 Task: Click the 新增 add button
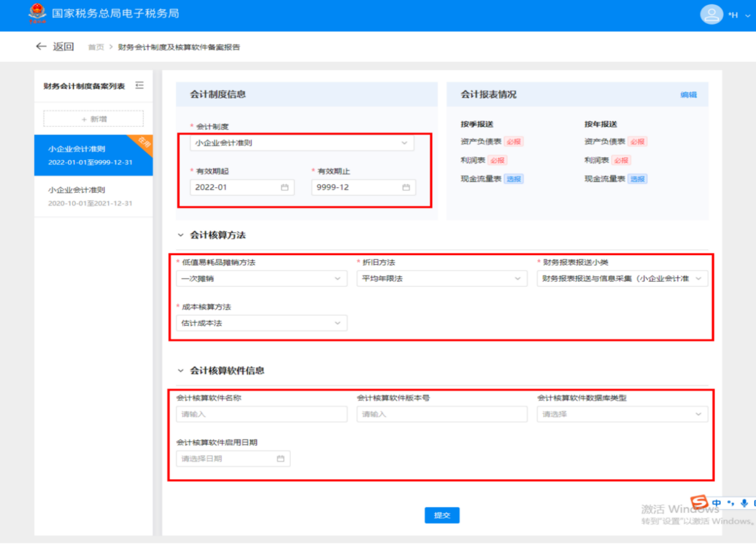(94, 119)
